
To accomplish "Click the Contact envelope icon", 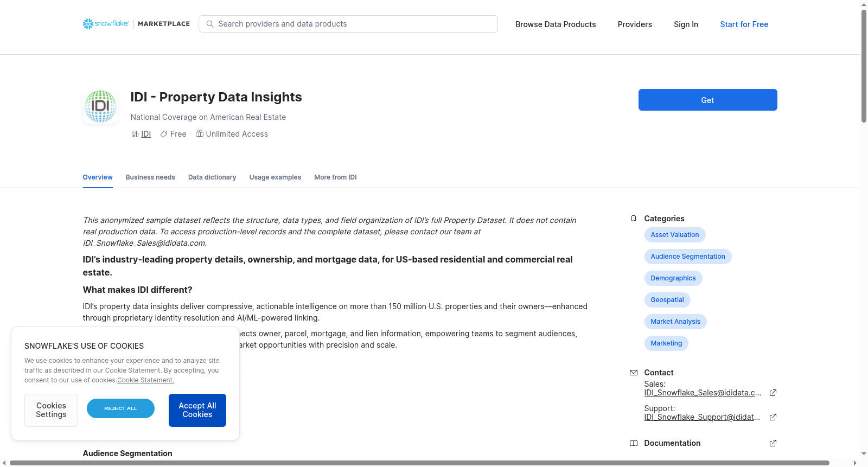I will 634,373.
